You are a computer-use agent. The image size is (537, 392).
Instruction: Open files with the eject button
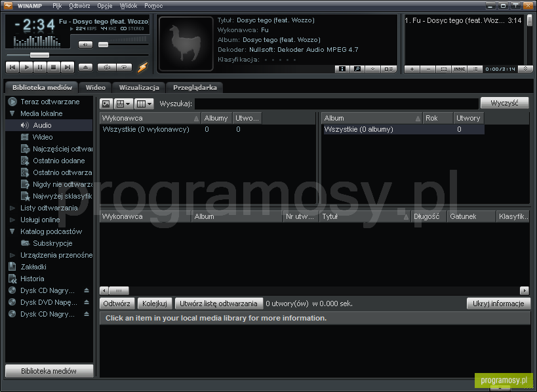point(85,67)
